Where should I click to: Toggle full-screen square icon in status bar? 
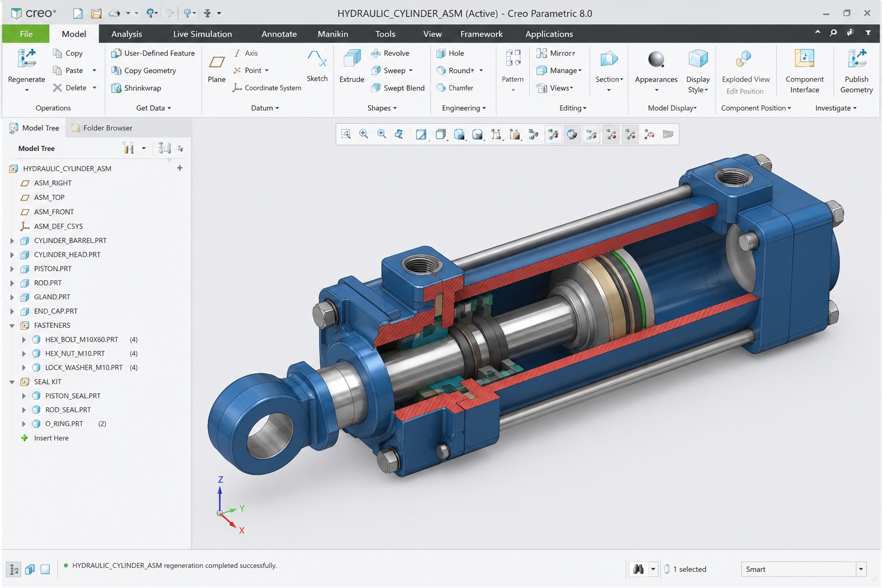pyautogui.click(x=45, y=569)
